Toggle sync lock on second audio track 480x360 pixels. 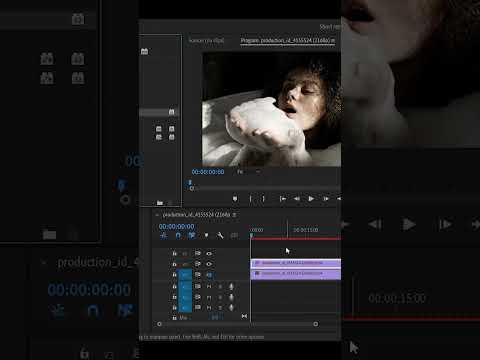(x=198, y=296)
